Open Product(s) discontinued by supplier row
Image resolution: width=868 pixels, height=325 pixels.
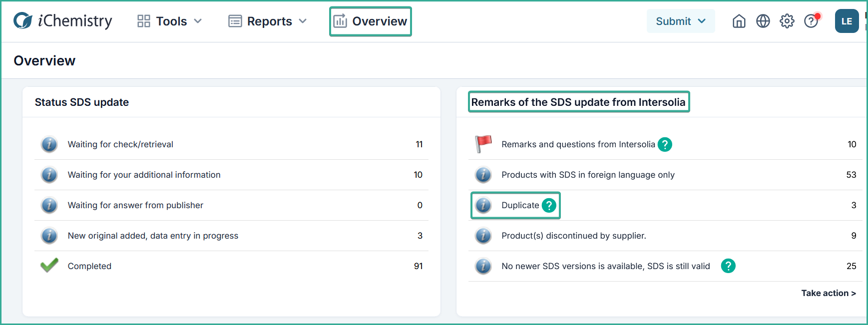point(573,236)
